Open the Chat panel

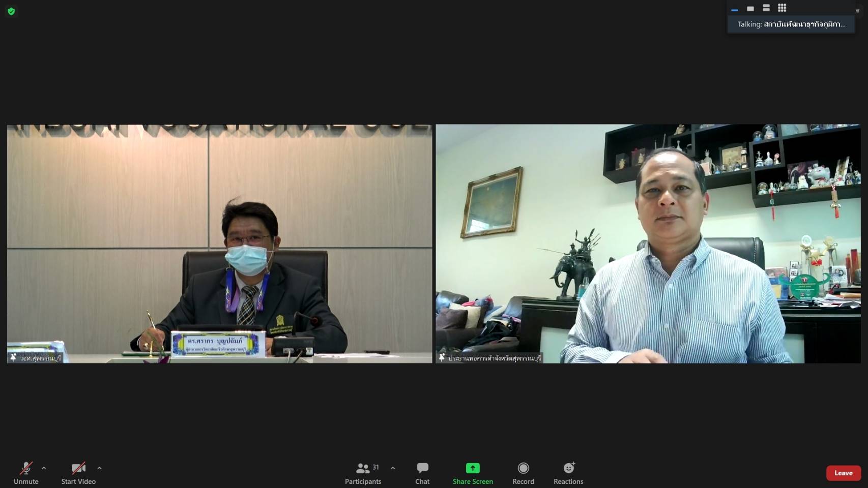[x=422, y=473]
